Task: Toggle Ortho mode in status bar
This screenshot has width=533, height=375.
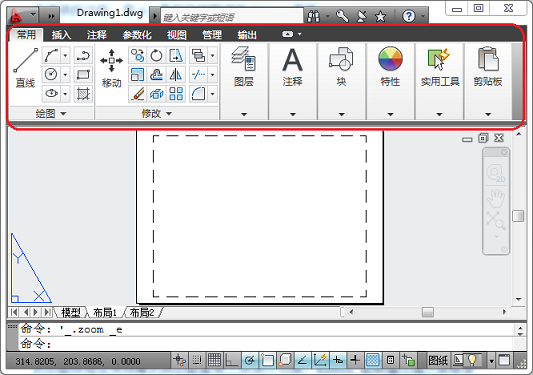Action: [x=232, y=360]
